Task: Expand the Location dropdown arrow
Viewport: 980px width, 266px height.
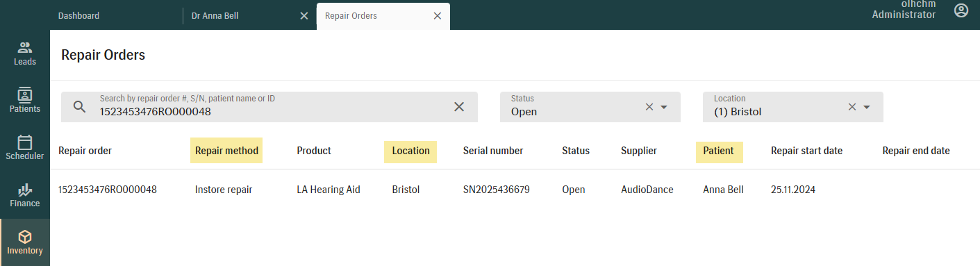Action: [867, 107]
